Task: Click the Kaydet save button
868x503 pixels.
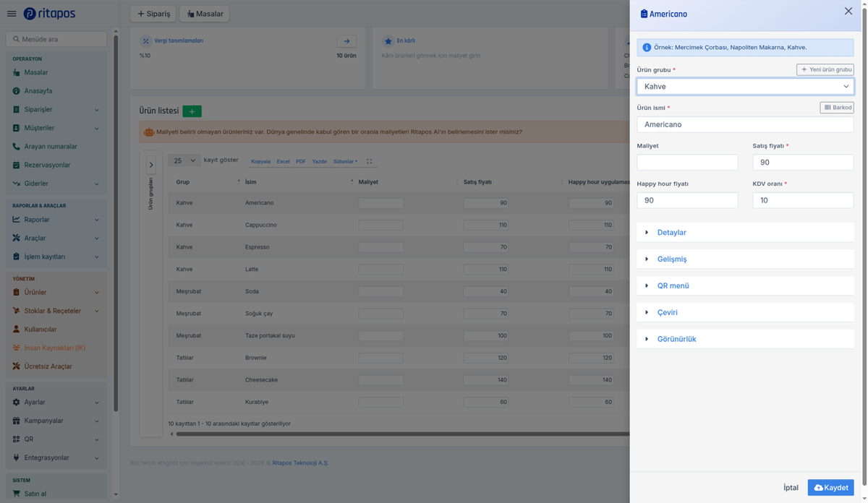Action: tap(830, 488)
